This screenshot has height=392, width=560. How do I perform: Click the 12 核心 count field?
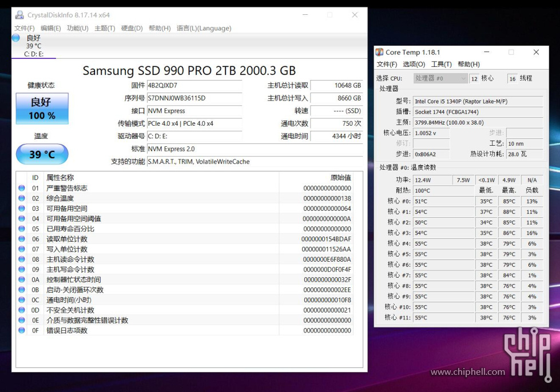tap(474, 78)
